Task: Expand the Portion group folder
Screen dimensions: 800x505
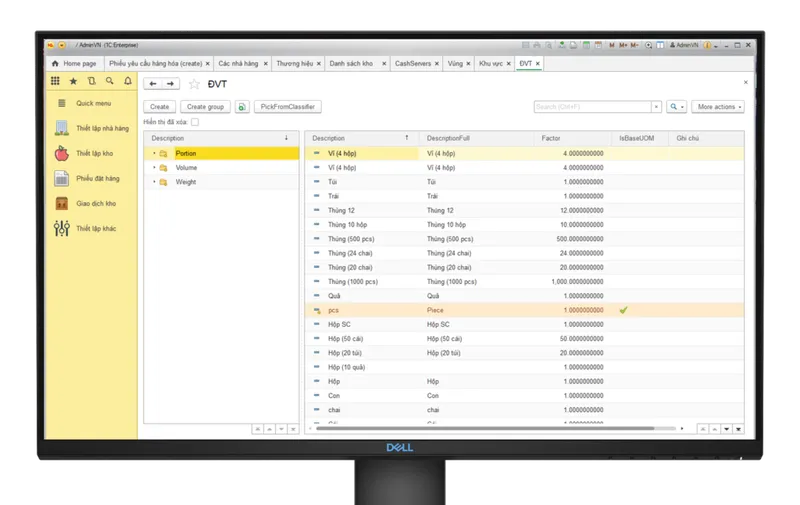Action: pos(154,153)
